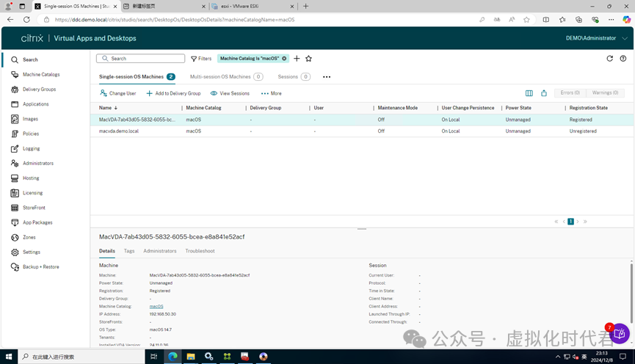The image size is (635, 364).
Task: Open the Applications section
Action: pyautogui.click(x=36, y=104)
